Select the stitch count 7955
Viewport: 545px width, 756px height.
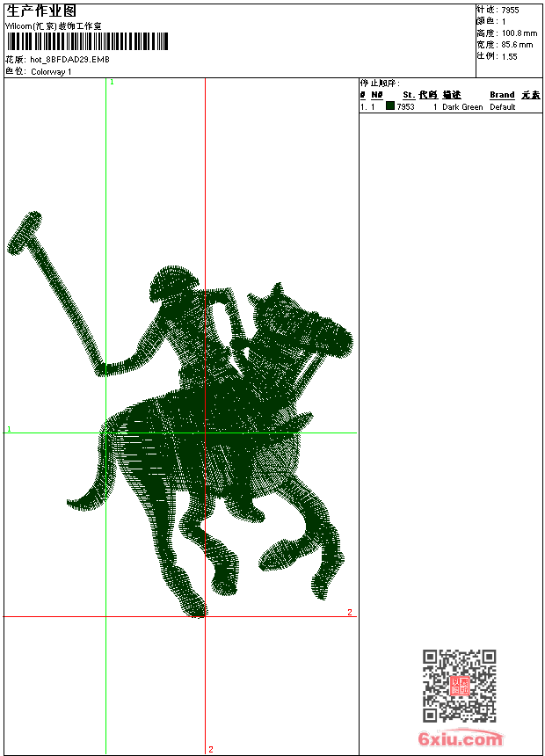(510, 11)
